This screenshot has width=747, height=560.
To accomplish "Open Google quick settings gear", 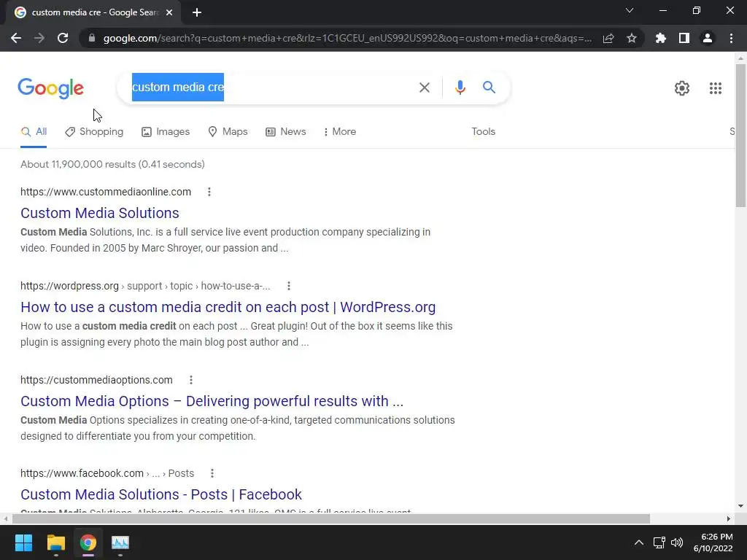I will 682,88.
